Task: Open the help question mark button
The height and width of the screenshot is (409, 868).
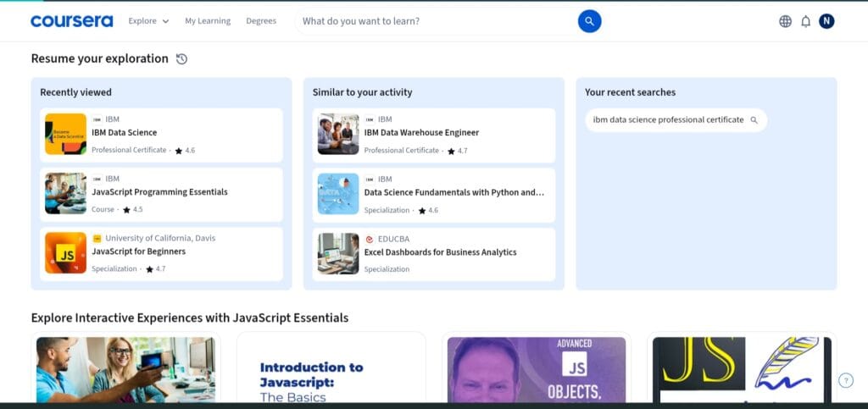Action: (845, 380)
